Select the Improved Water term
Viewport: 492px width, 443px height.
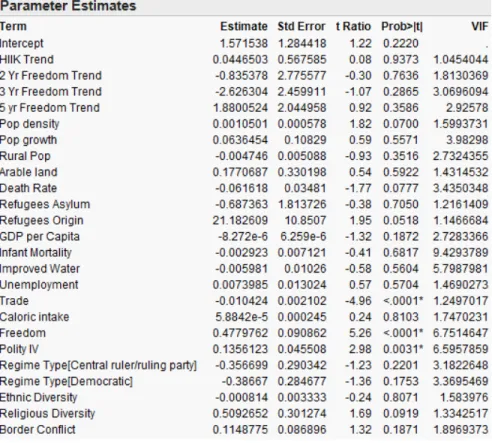(40, 269)
